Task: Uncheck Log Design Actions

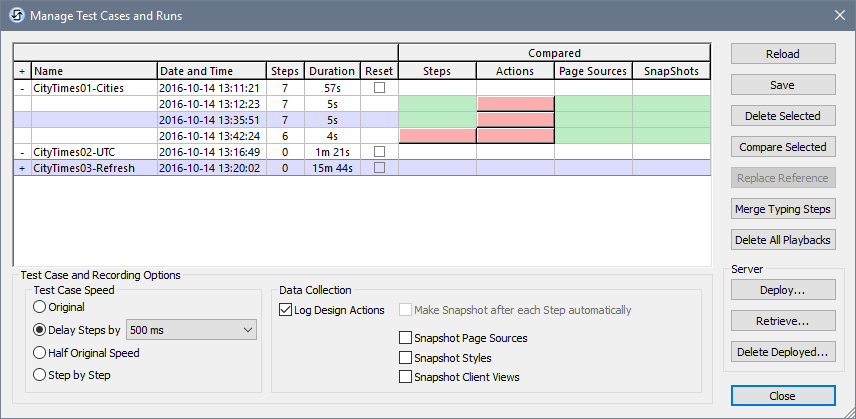Action: pos(286,310)
